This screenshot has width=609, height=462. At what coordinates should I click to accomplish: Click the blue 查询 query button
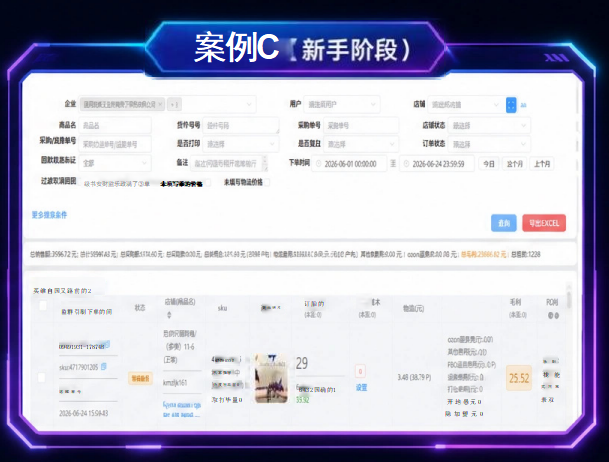504,223
